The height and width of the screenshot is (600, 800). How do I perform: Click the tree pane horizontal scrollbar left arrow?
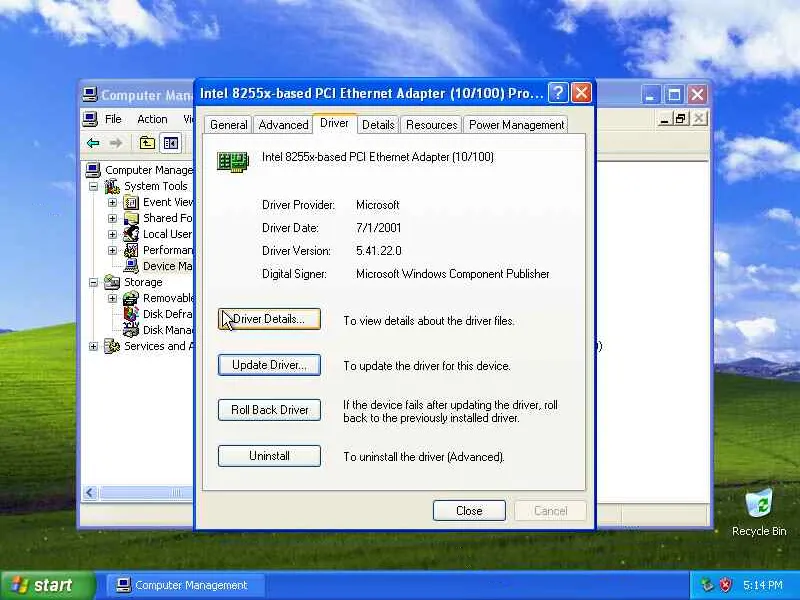point(90,492)
